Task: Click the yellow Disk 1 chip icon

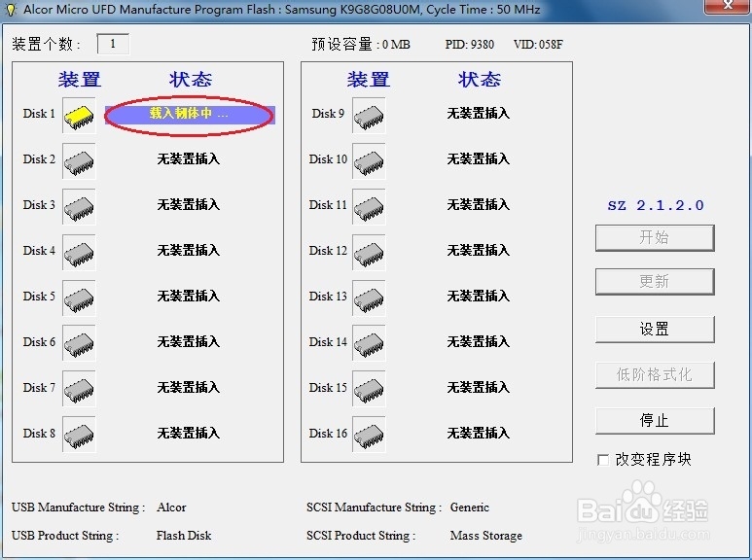Action: 79,116
